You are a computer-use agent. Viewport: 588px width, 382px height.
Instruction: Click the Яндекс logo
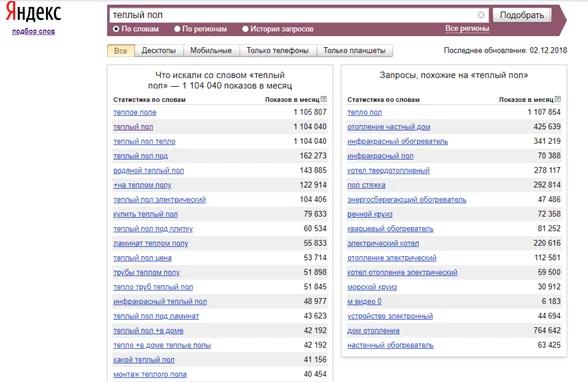33,12
